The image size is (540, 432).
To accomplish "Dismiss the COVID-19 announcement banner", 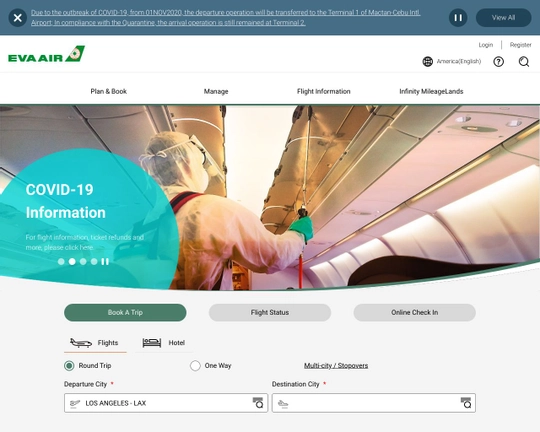I will (18, 18).
